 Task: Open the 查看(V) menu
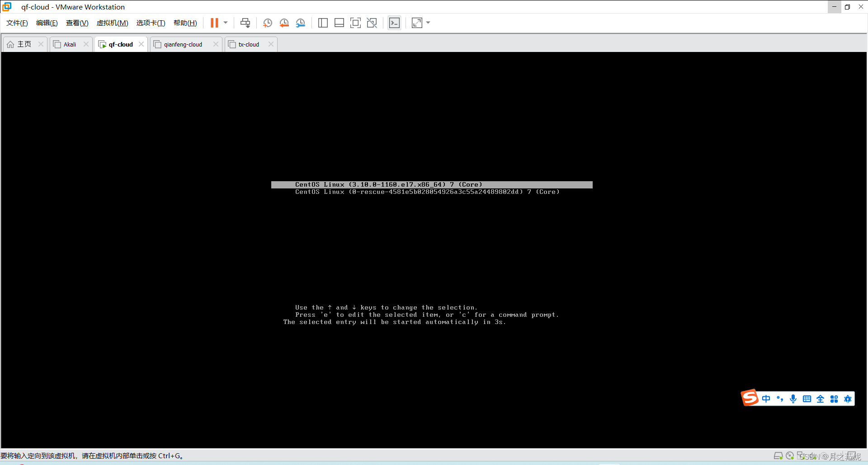(77, 23)
